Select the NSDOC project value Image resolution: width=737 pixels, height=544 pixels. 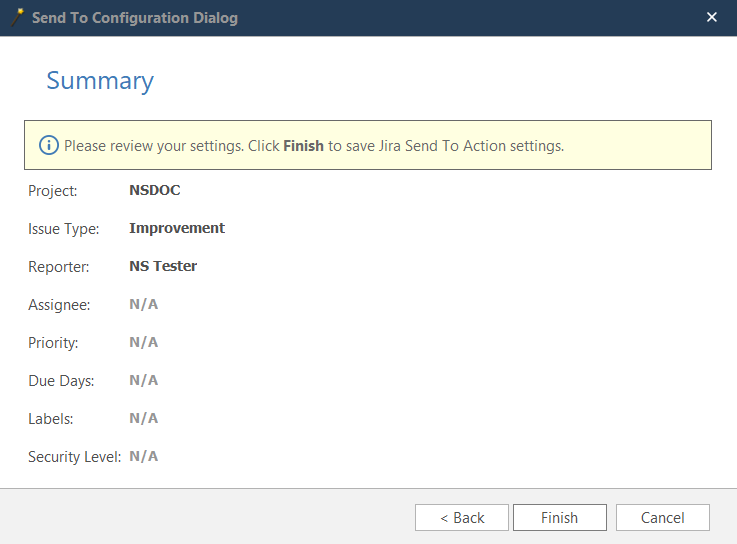pos(154,190)
